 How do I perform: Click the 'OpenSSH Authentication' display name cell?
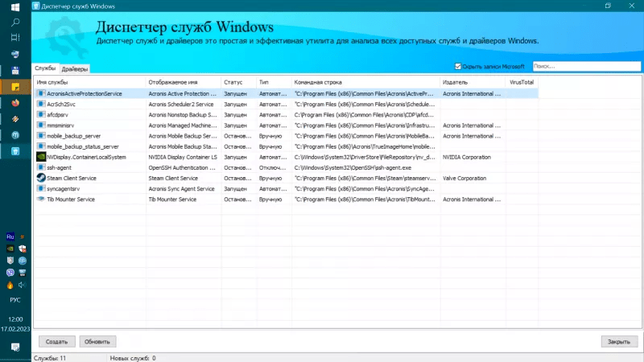coord(182,167)
